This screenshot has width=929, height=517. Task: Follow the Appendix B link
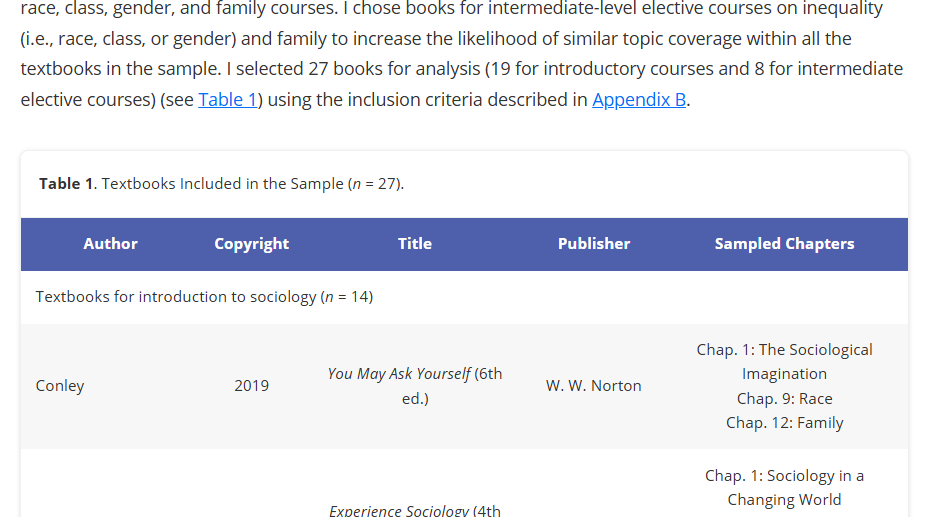639,100
